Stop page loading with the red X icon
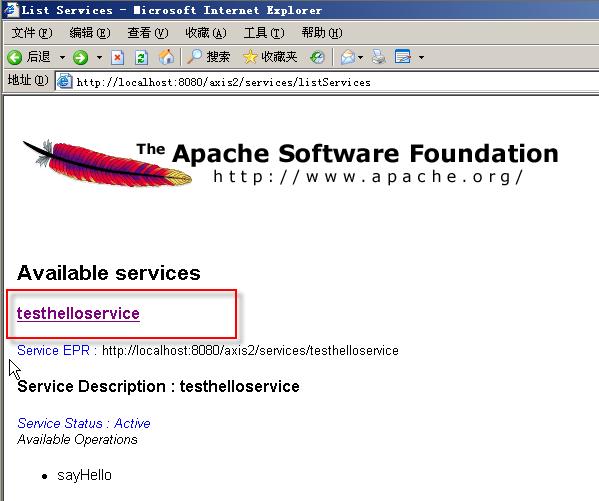Image resolution: width=599 pixels, height=501 pixels. [x=117, y=58]
